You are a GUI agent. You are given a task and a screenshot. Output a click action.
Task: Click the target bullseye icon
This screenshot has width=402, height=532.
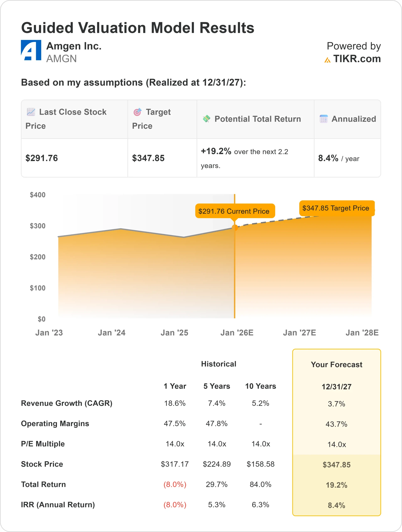(138, 112)
